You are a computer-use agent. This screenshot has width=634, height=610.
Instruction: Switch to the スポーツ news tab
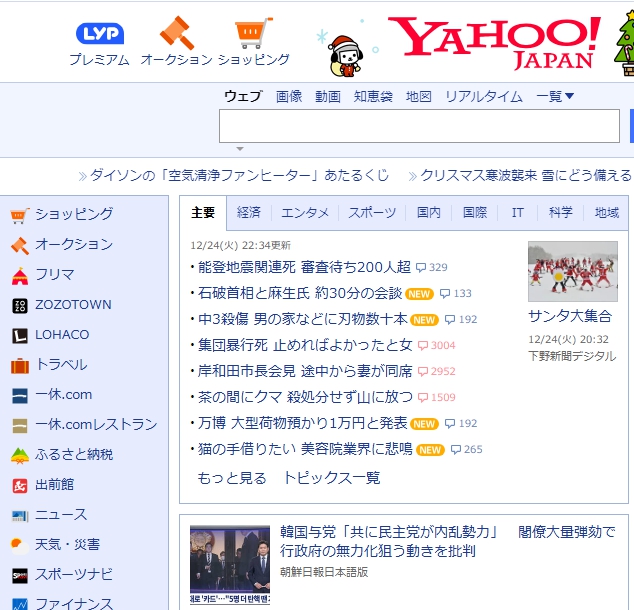[372, 213]
